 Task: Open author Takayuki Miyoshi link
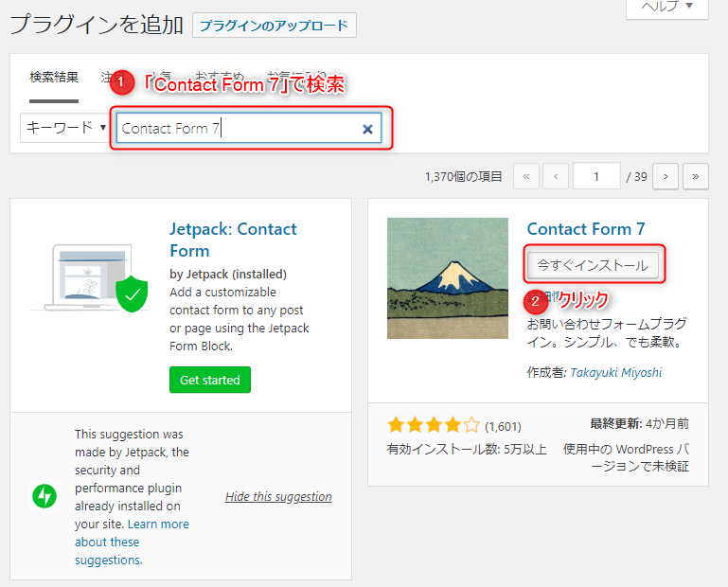[x=616, y=372]
